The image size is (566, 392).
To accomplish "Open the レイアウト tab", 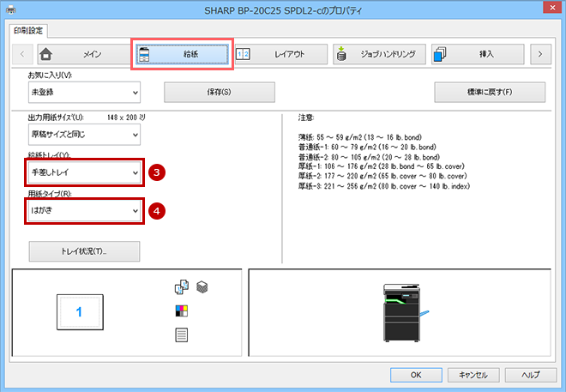I will pos(281,54).
